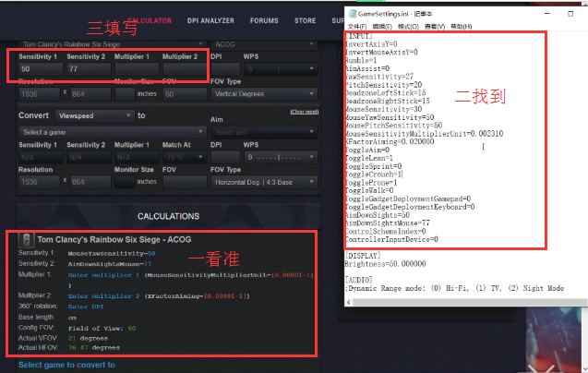Click the AimDownSights=50 line in Notepad
Viewport: 588px width, 373px height.
pos(378,215)
